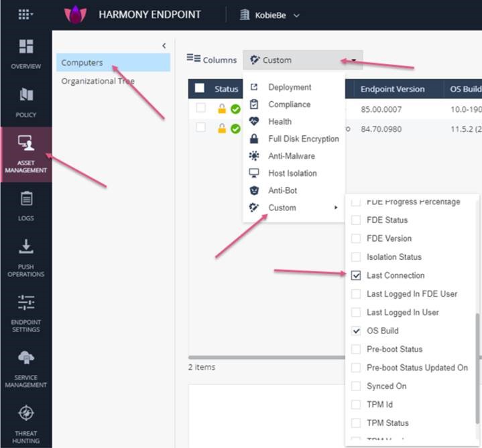Screen dimensions: 482x448
Task: Click the table horizontal scrollbar
Action: click(266, 358)
